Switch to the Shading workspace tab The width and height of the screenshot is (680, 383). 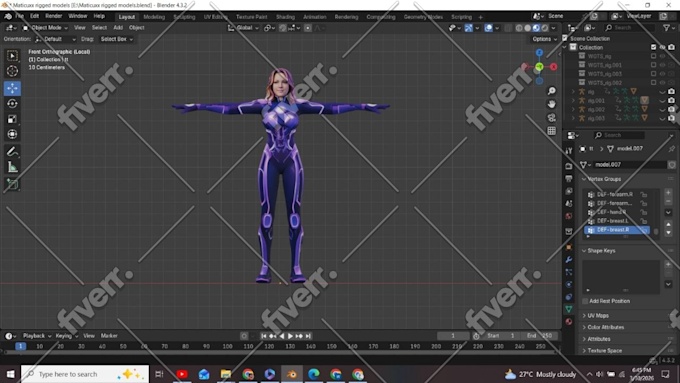pos(285,17)
